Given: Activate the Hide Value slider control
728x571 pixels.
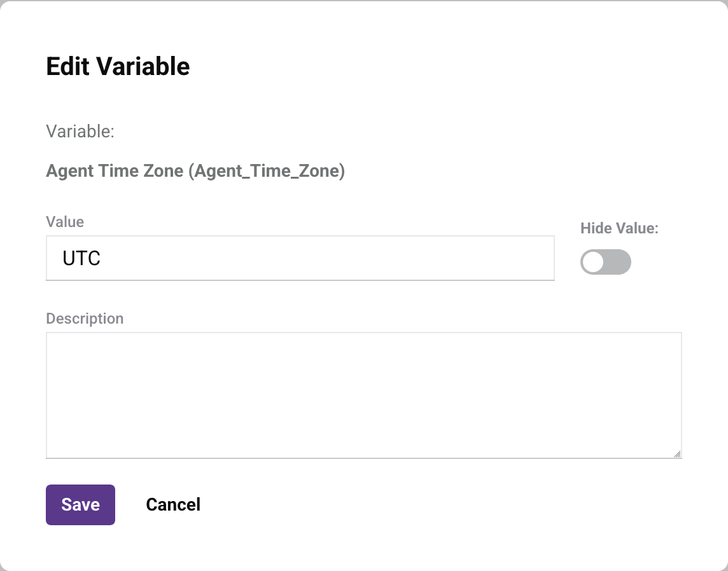Looking at the screenshot, I should click(x=605, y=261).
